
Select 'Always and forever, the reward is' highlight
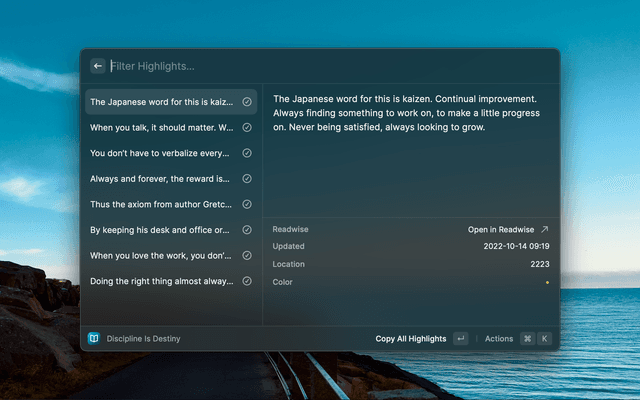(160, 179)
